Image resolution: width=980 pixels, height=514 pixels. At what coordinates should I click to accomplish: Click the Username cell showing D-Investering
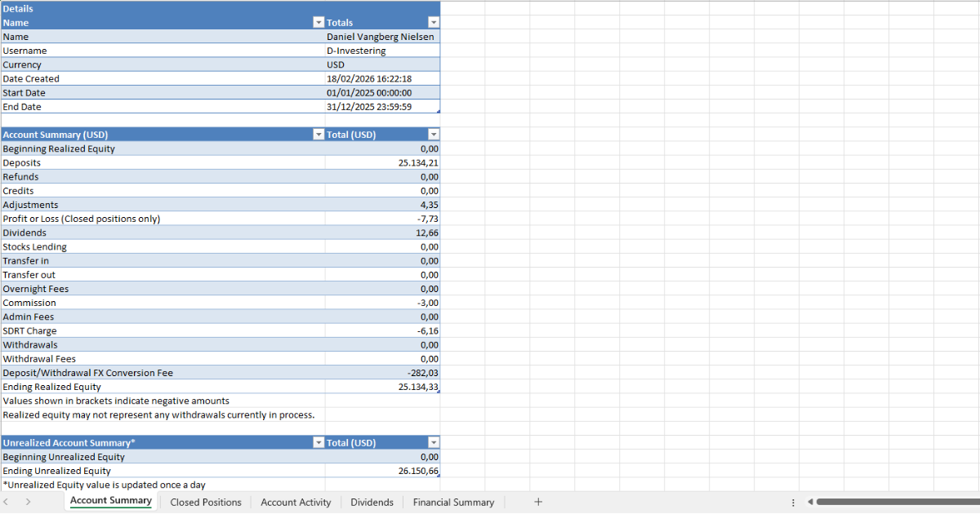382,51
